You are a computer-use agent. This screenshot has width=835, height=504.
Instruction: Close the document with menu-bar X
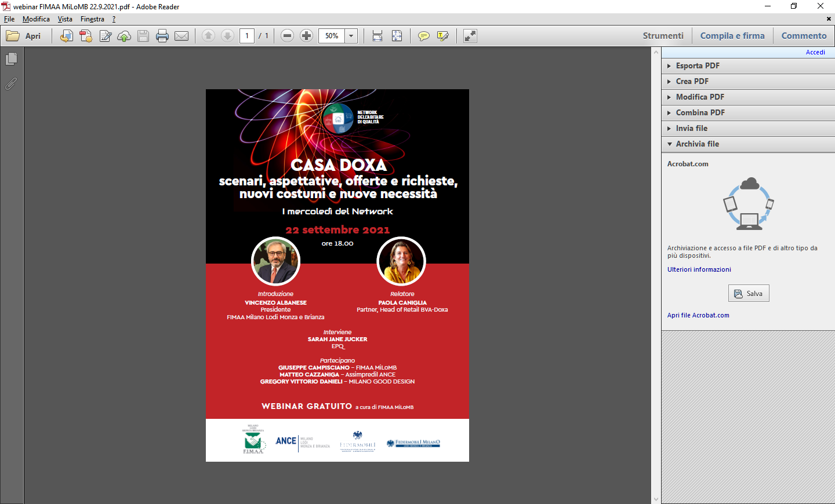coord(829,19)
